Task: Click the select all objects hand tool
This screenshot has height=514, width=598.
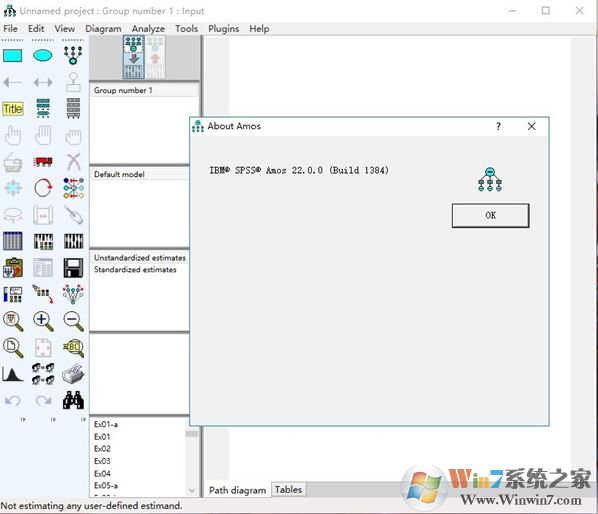Action: click(x=43, y=135)
